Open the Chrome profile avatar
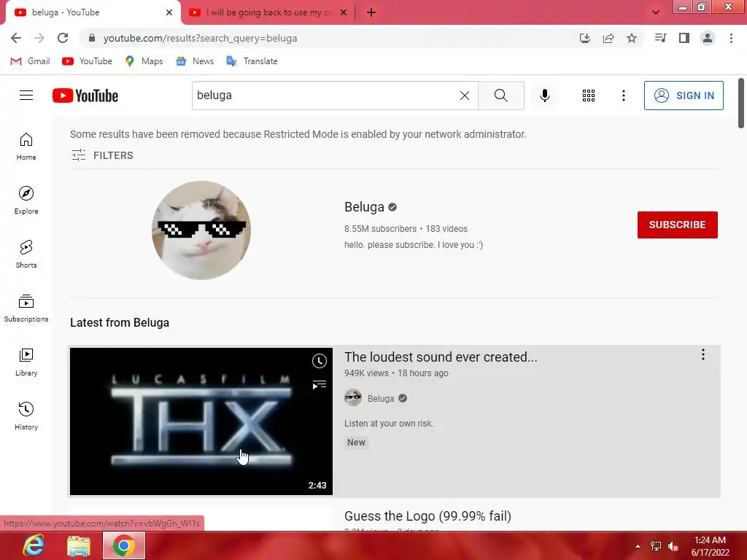747x560 pixels. [x=708, y=38]
